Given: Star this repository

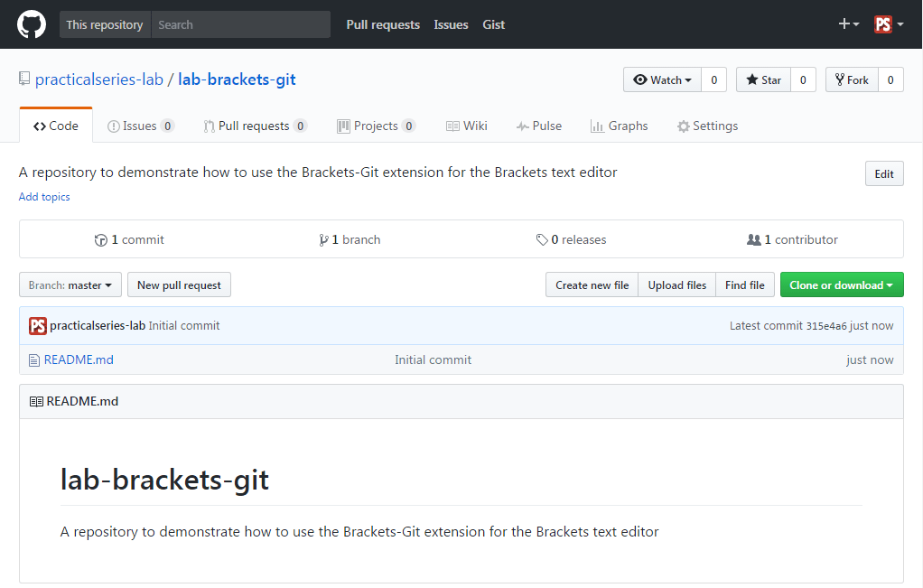Looking at the screenshot, I should tap(763, 80).
